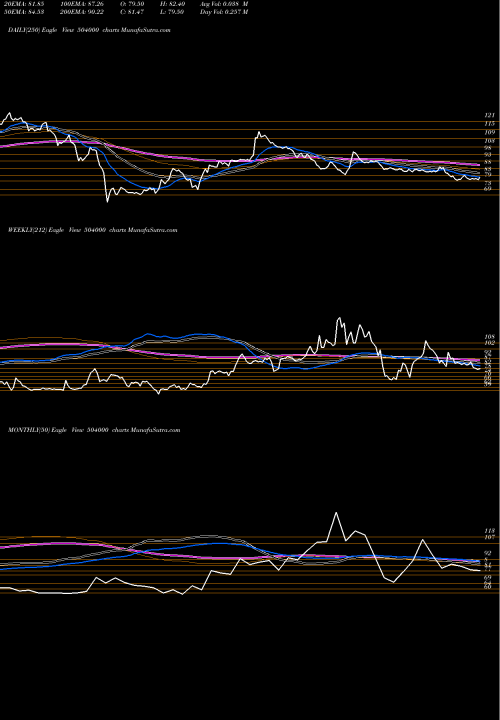Click the 20EMA: 81.85 reading
500x720 pixels.
[x=22, y=4]
